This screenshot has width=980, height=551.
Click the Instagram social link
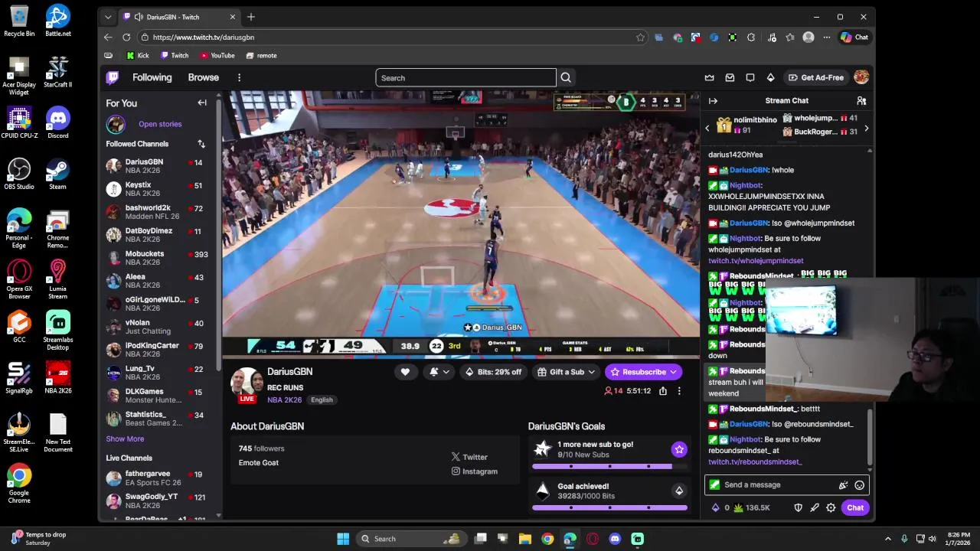pyautogui.click(x=475, y=471)
